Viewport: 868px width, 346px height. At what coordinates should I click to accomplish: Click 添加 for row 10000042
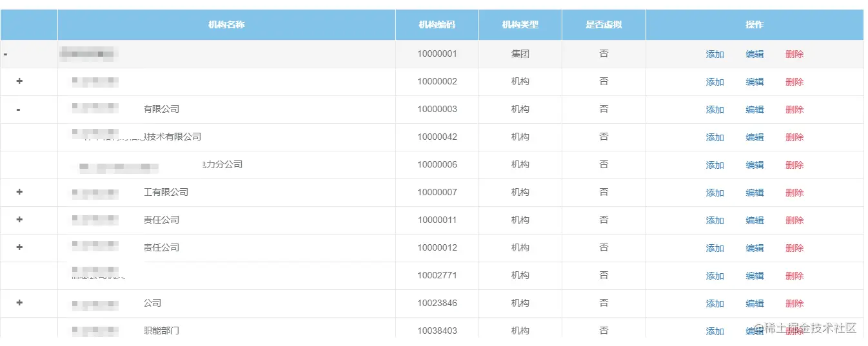click(x=715, y=138)
